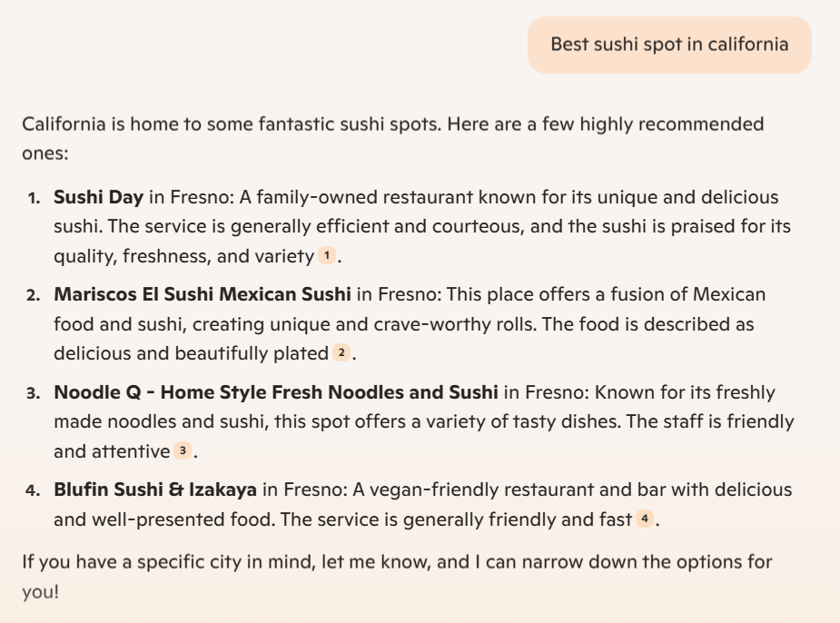Select the 'Best sushi spot in california' message bubble

669,44
